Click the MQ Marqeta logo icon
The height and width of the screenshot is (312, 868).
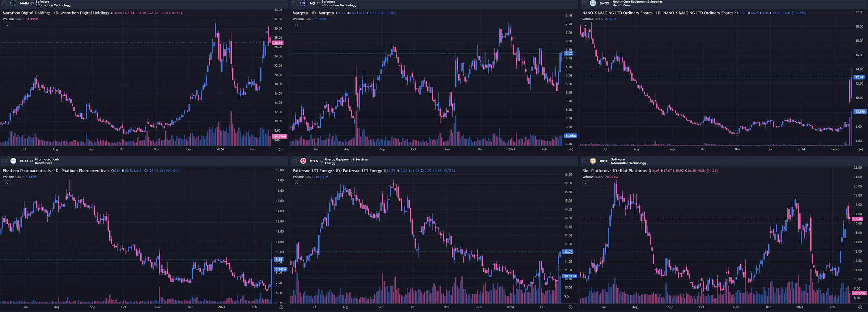(x=303, y=3)
